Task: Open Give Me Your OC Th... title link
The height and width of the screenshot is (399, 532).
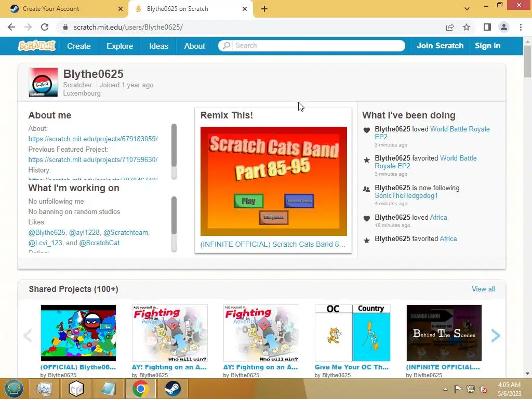Action: 352,367
